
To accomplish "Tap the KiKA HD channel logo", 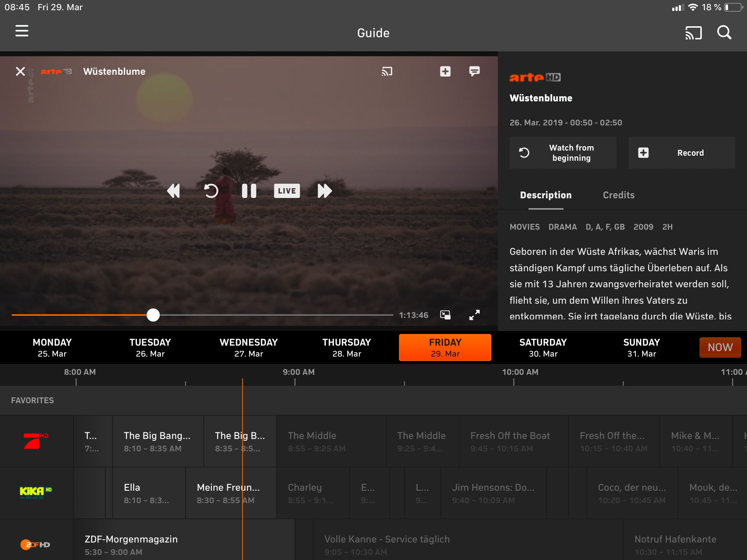I will click(35, 493).
